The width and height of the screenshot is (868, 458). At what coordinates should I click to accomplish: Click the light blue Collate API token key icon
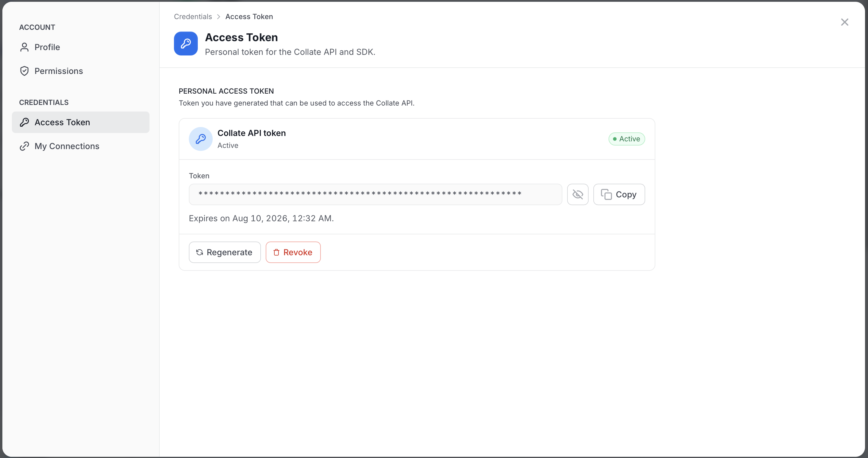(200, 139)
